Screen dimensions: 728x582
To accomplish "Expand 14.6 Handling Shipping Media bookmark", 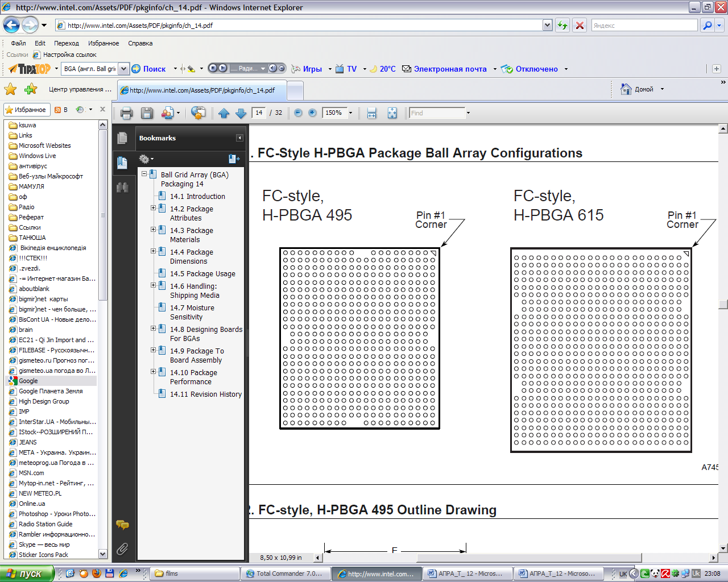I will point(153,286).
